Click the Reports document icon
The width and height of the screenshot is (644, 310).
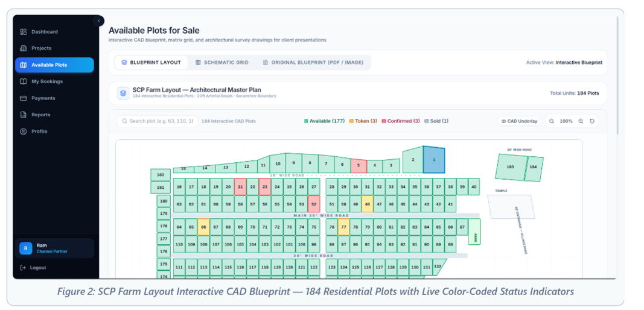click(x=24, y=115)
